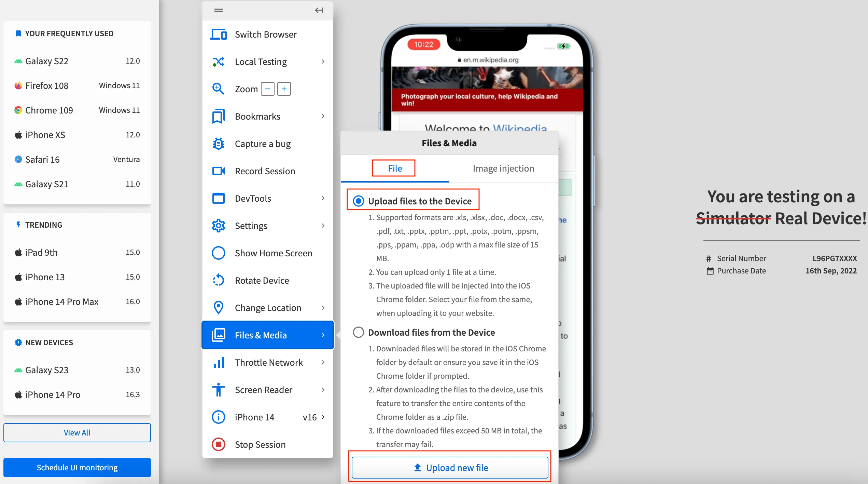Click View All devices button
Viewport: 868px width, 484px height.
[77, 432]
